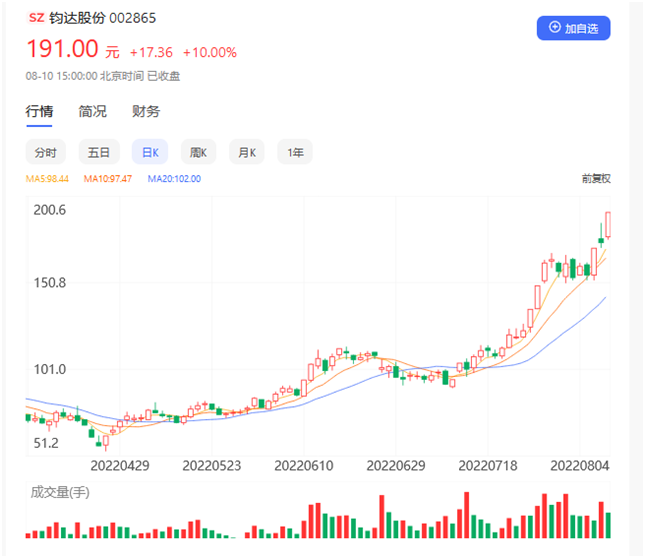
Task: Click the 150.8 price axis label
Action: pos(49,283)
